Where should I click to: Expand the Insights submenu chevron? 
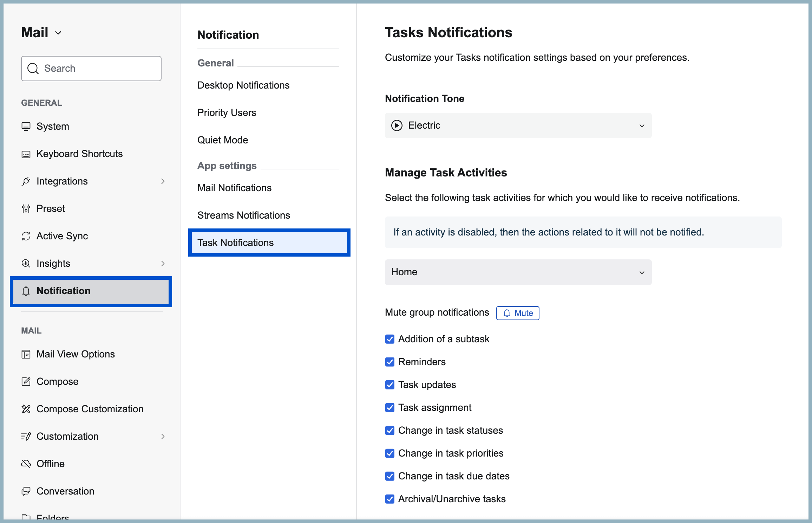click(163, 263)
